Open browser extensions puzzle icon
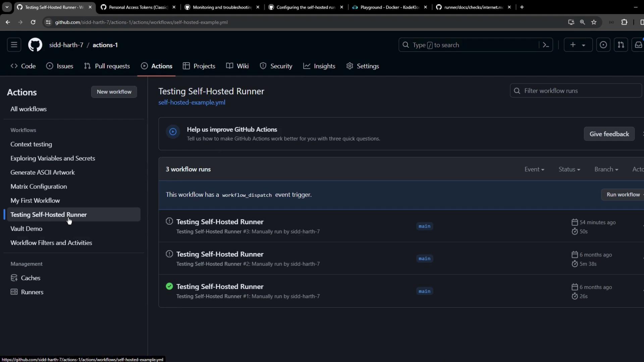The image size is (644, 362). [x=624, y=22]
